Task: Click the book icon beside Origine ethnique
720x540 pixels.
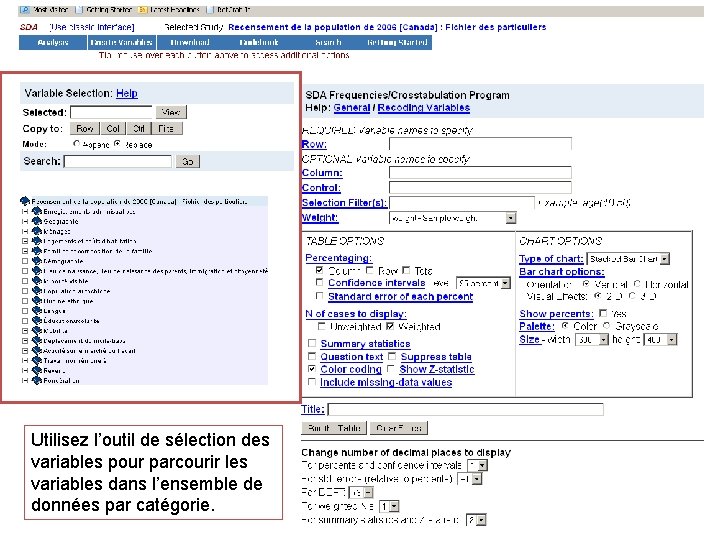Action: pos(37,301)
